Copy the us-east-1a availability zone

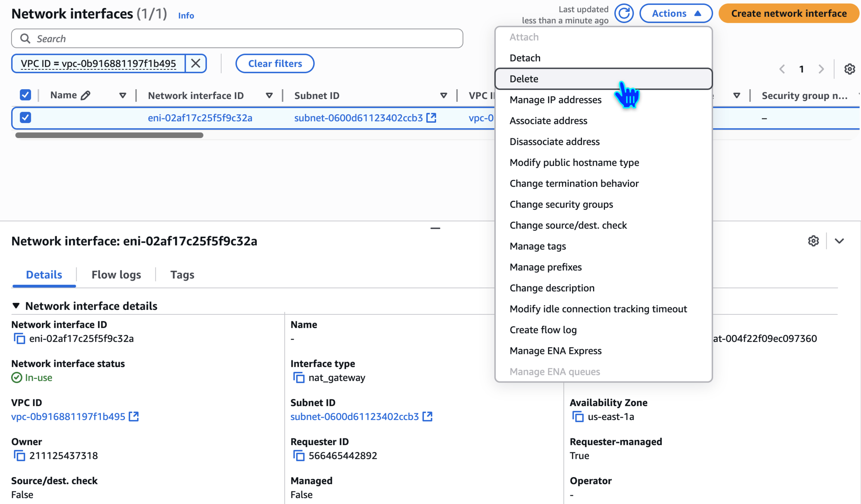tap(578, 417)
